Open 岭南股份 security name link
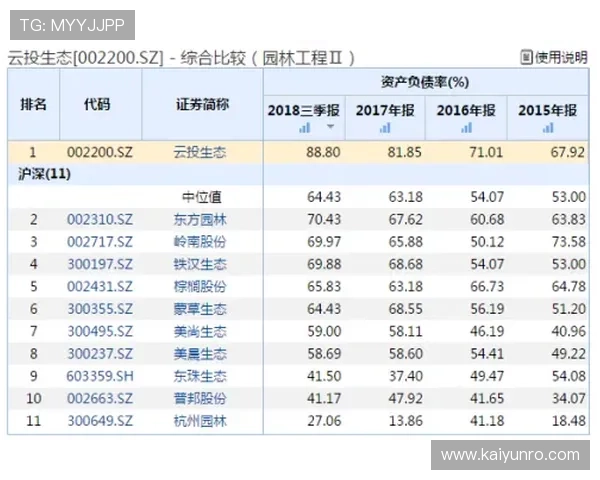Screen dimensions: 600x480 pyautogui.click(x=200, y=242)
